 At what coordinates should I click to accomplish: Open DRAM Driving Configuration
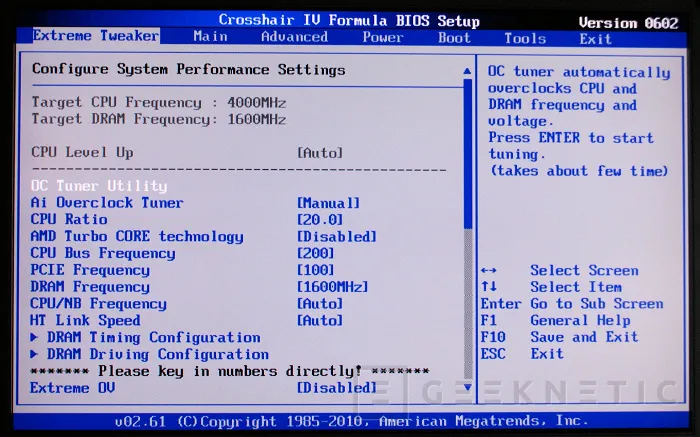tap(158, 354)
